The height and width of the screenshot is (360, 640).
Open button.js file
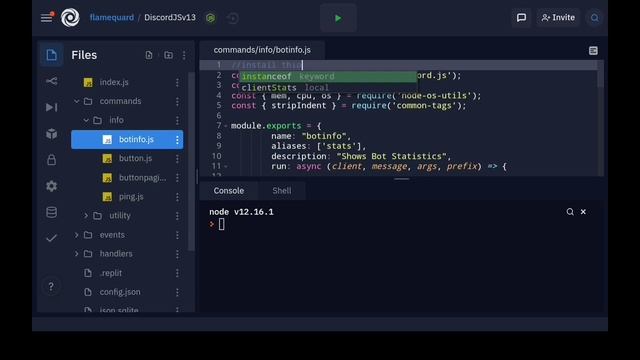click(x=135, y=158)
